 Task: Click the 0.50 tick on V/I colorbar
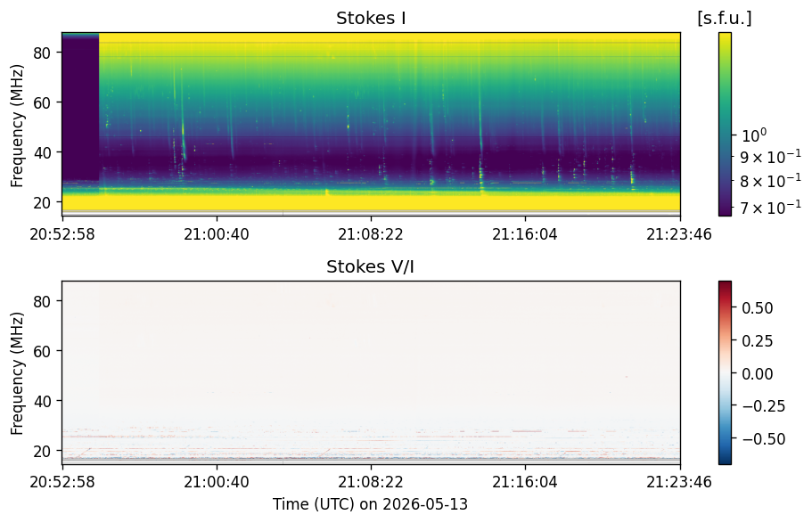click(757, 308)
